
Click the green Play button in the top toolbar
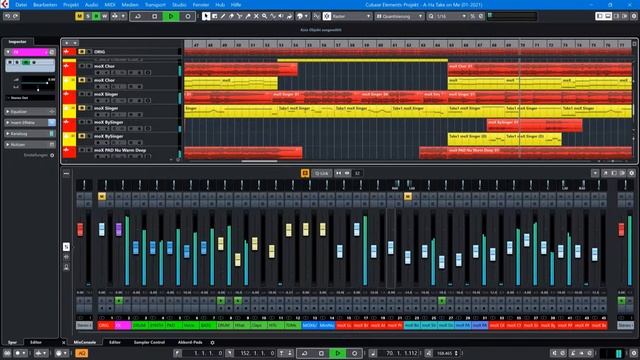point(171,16)
